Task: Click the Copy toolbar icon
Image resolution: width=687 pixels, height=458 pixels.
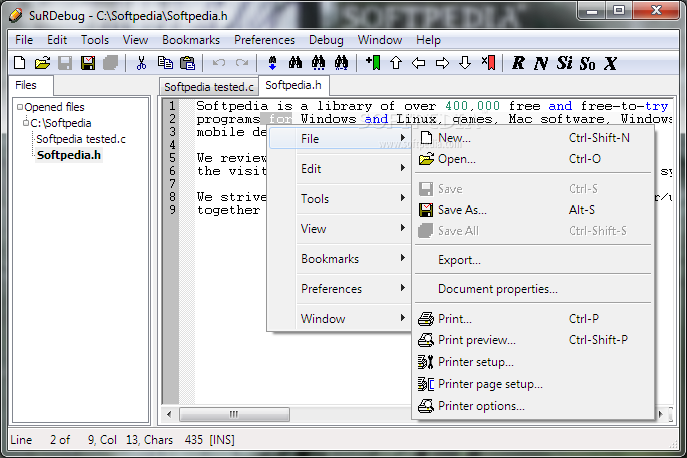Action: 165,63
